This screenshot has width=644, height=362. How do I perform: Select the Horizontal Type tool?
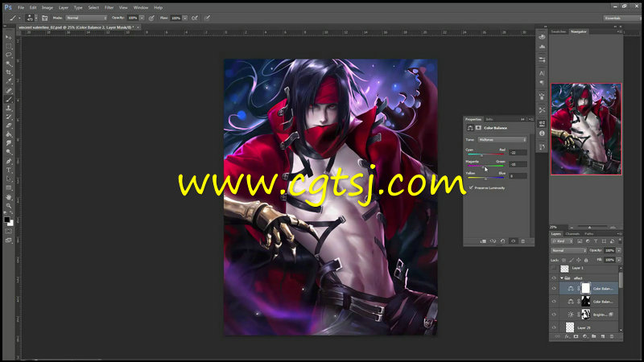tap(9, 170)
